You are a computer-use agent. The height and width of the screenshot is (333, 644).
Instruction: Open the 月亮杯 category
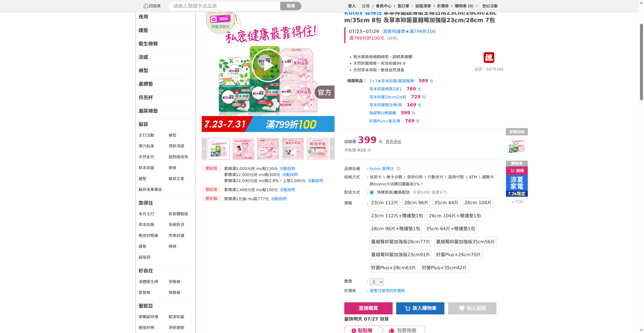(x=146, y=97)
